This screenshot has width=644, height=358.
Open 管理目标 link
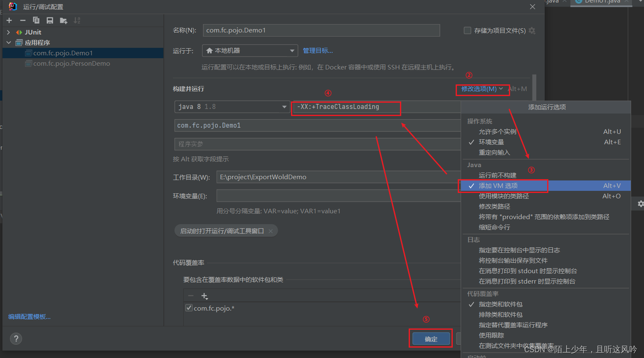(x=318, y=51)
